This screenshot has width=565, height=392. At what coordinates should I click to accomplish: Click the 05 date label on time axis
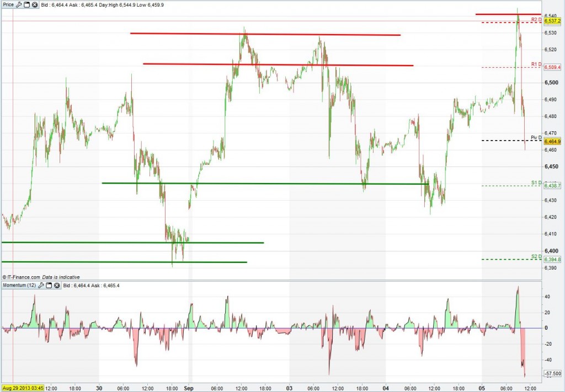(482, 388)
